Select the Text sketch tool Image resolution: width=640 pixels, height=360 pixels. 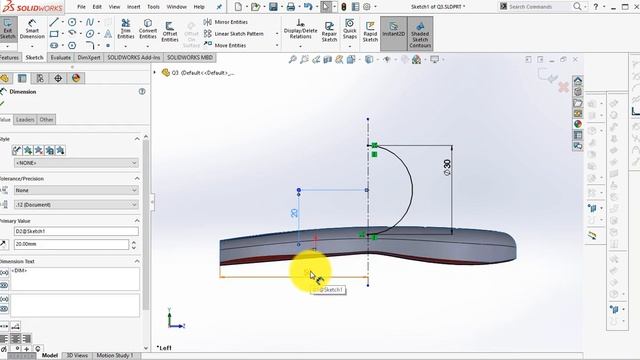108,34
